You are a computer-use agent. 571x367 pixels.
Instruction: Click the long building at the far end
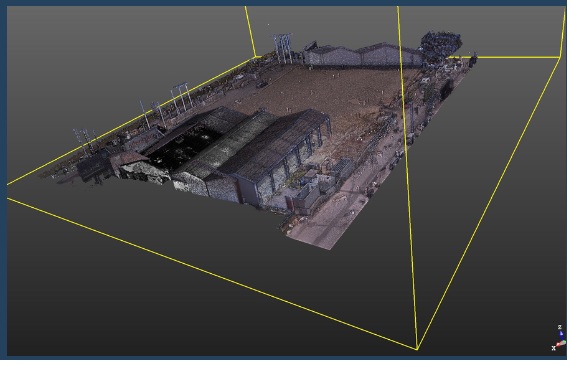361,56
